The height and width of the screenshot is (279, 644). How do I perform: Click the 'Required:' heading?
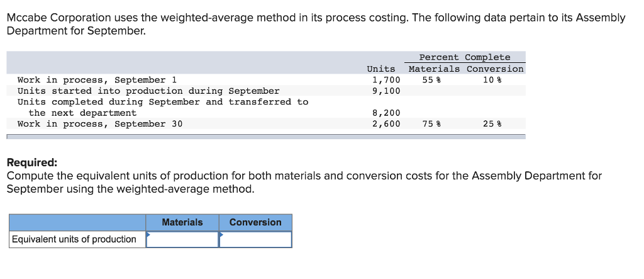point(33,162)
